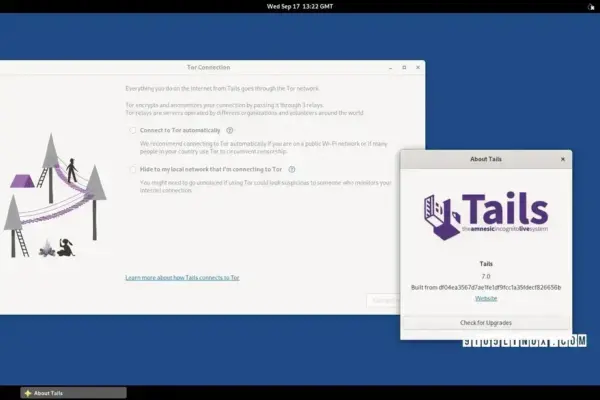Click the forest rope bridge illustration
Viewport: 600px width, 400px height.
(55, 195)
